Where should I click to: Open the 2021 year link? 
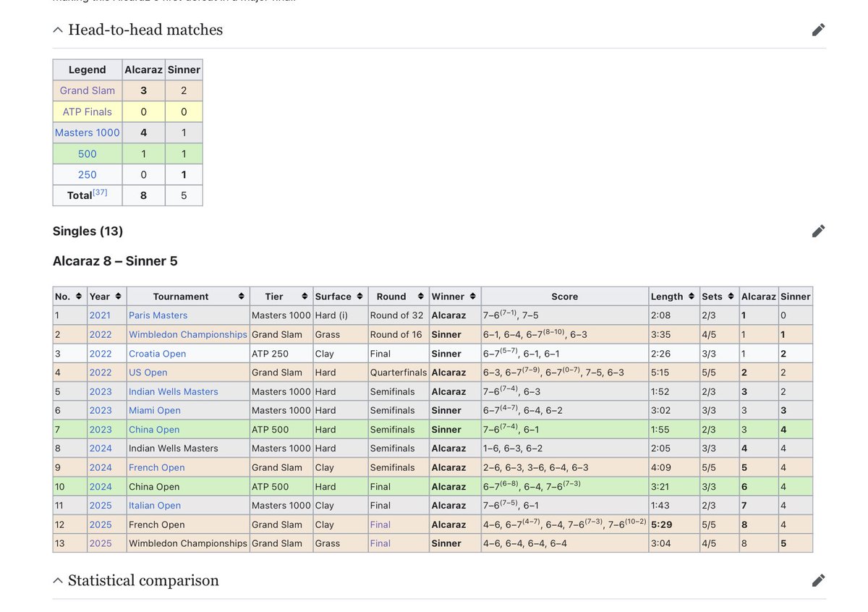101,315
